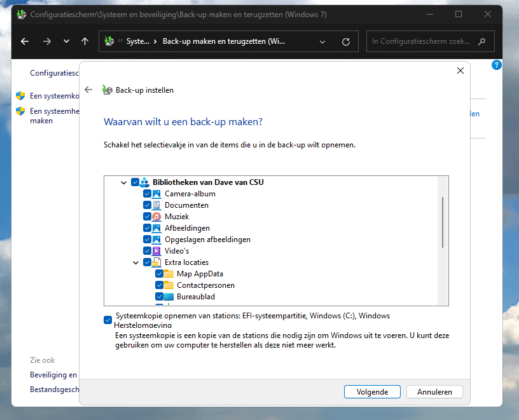Click the blue help question mark icon

point(497,65)
